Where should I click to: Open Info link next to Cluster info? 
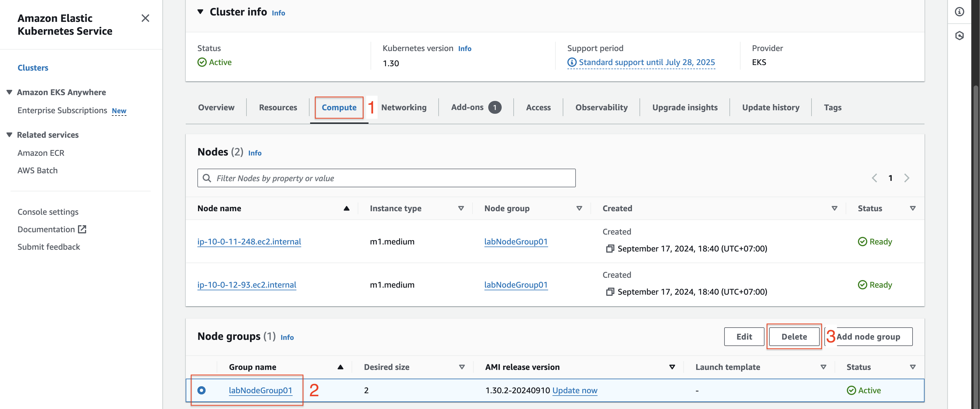click(279, 13)
